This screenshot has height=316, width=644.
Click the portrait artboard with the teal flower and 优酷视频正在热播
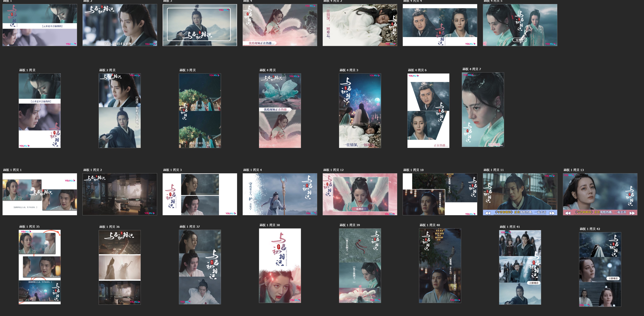[x=280, y=111]
